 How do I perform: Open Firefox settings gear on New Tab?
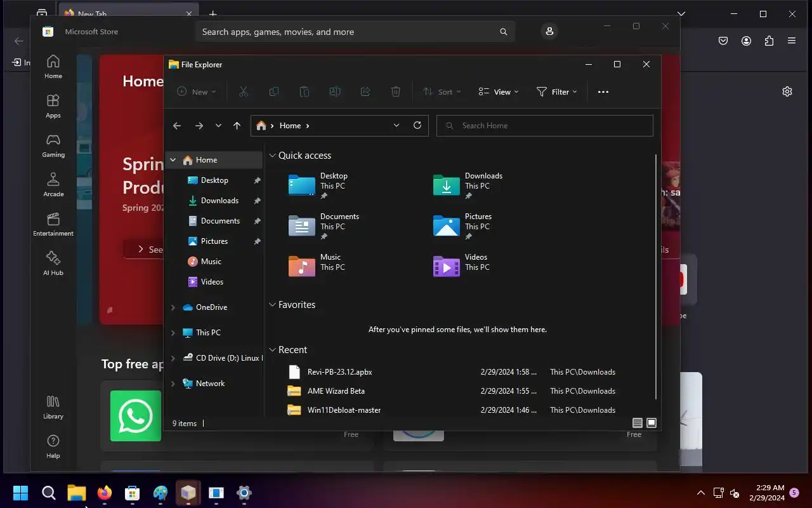(x=787, y=91)
